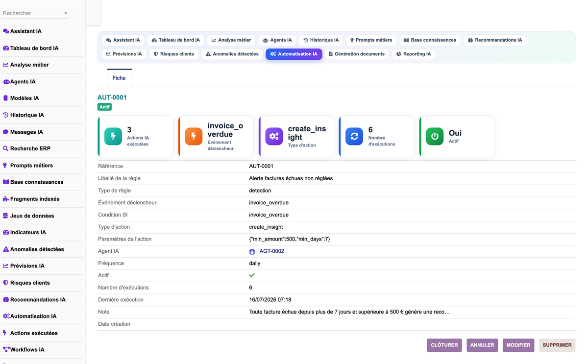Click the Actions exécutées bolt icon in sidebar
The height and width of the screenshot is (364, 588).
[x=5, y=333]
